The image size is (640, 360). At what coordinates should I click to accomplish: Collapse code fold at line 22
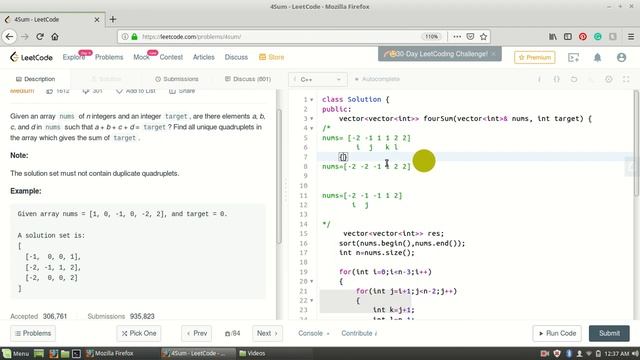point(312,301)
